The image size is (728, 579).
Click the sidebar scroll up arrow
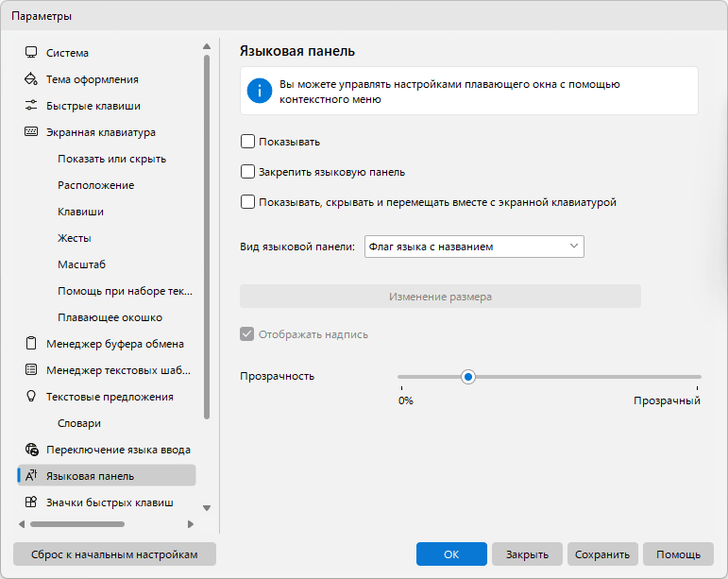point(207,46)
